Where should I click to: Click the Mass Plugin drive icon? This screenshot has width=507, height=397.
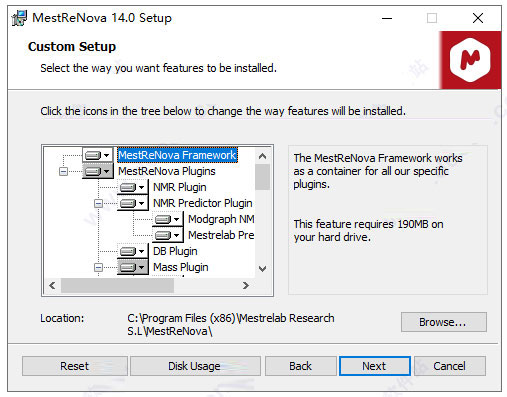133,267
